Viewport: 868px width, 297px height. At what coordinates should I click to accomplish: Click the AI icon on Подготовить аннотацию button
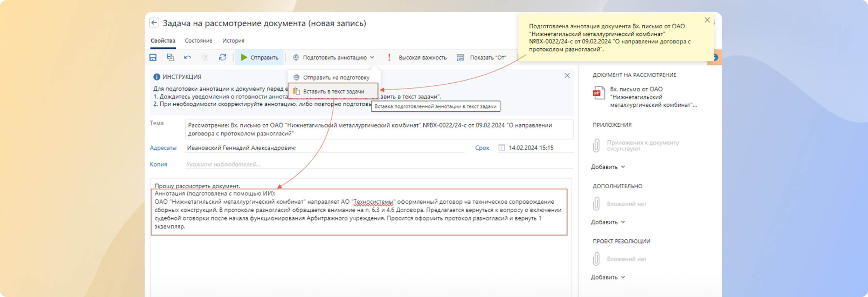tap(296, 57)
